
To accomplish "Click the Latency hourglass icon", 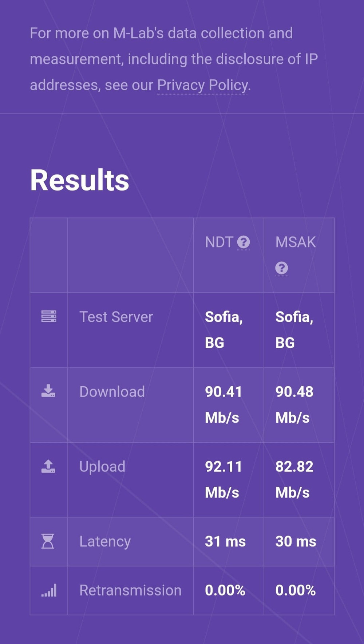I will pyautogui.click(x=48, y=541).
